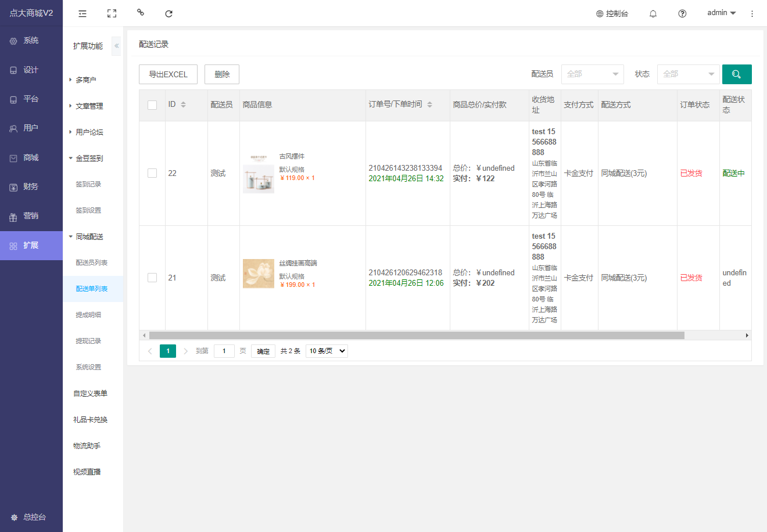Open 视频直播 menu item
The image size is (767, 532).
pyautogui.click(x=87, y=472)
